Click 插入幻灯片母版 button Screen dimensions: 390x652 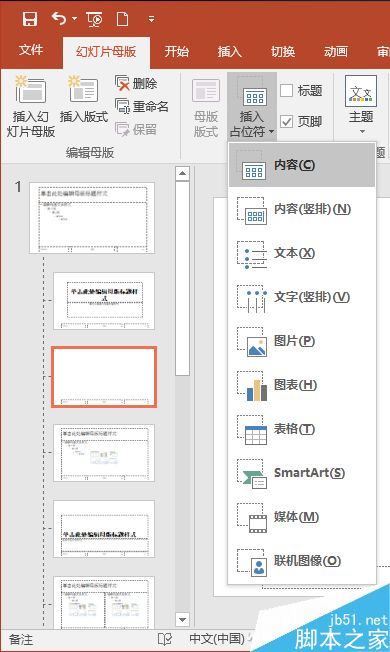[30, 106]
